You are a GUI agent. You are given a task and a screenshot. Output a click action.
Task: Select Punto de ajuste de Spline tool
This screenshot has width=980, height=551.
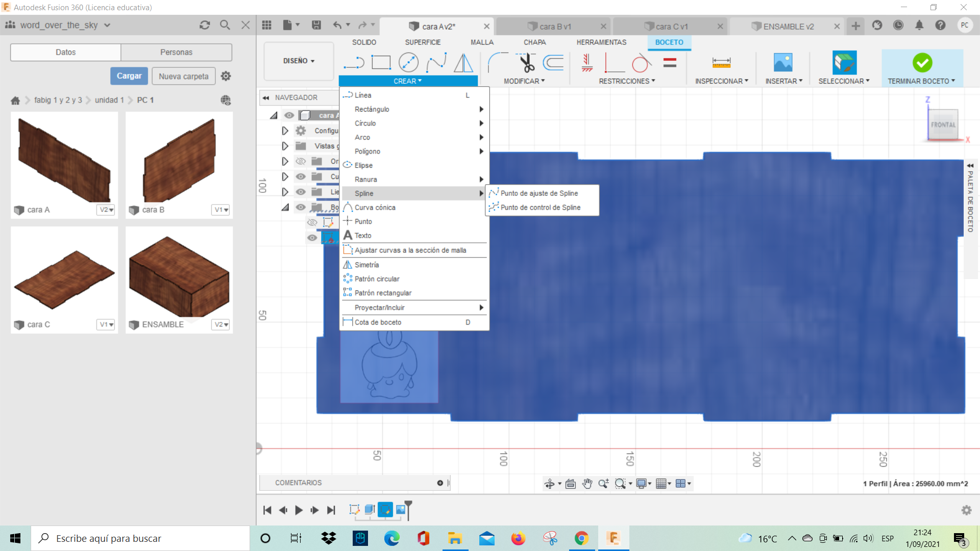(x=538, y=193)
